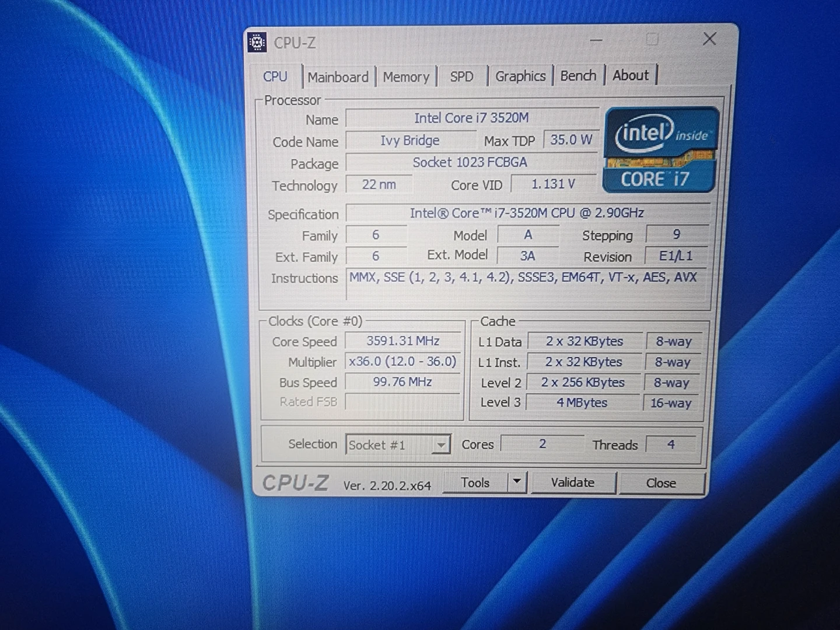840x630 pixels.
Task: Open the Bench tab
Action: (578, 75)
